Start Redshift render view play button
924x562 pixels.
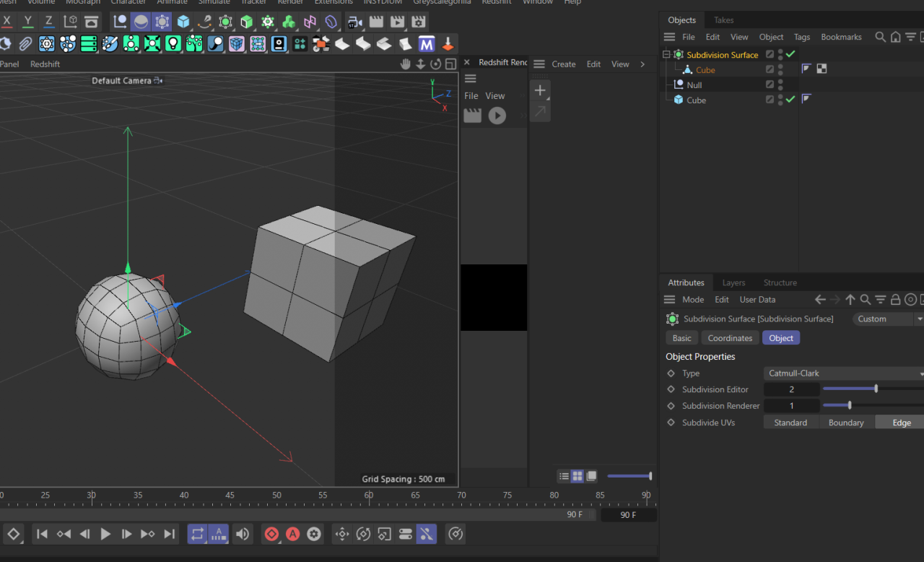497,115
